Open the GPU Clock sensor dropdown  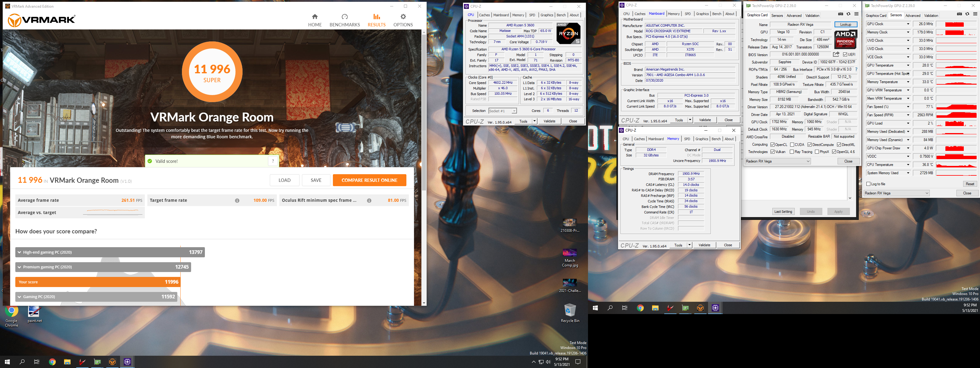tap(908, 24)
